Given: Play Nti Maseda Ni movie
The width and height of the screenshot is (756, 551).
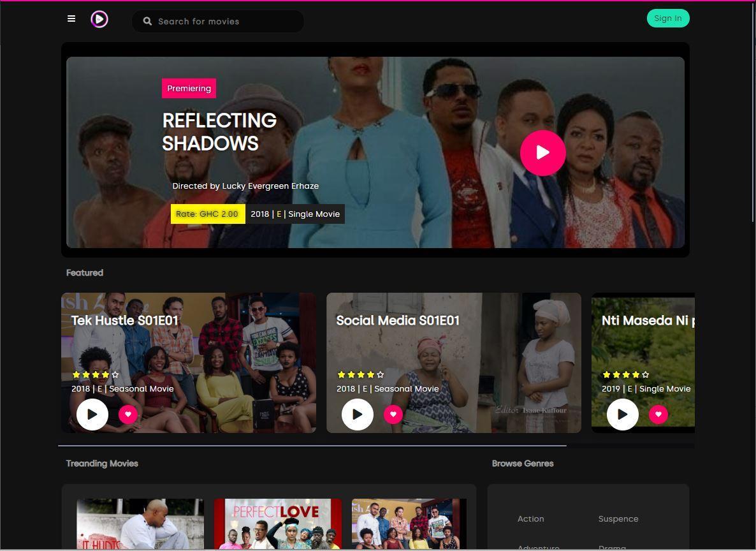Looking at the screenshot, I should 622,415.
